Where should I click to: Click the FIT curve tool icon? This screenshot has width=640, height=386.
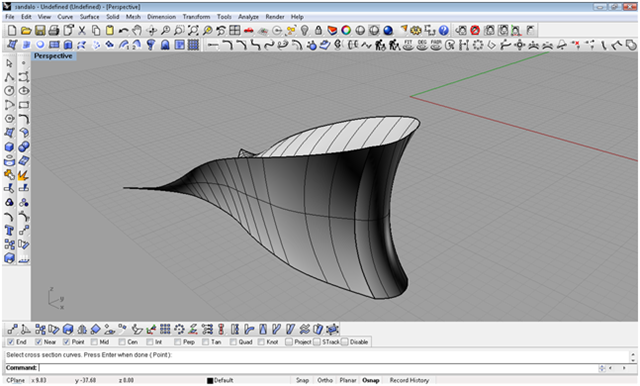tap(408, 45)
